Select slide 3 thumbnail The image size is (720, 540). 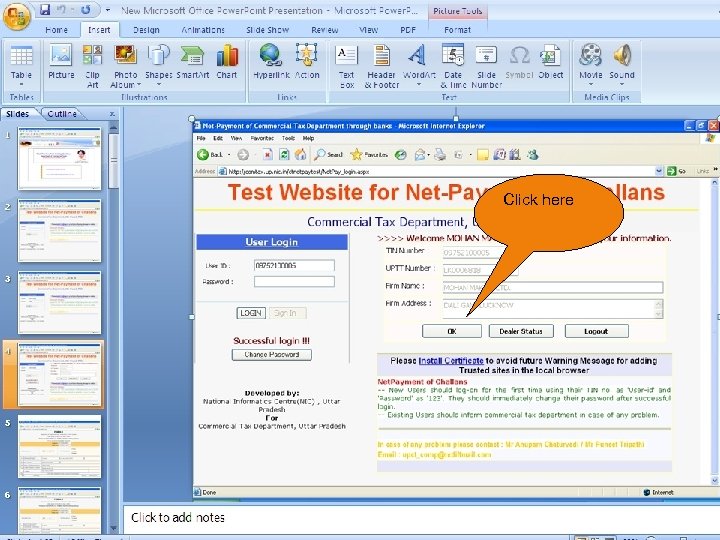pyautogui.click(x=59, y=303)
